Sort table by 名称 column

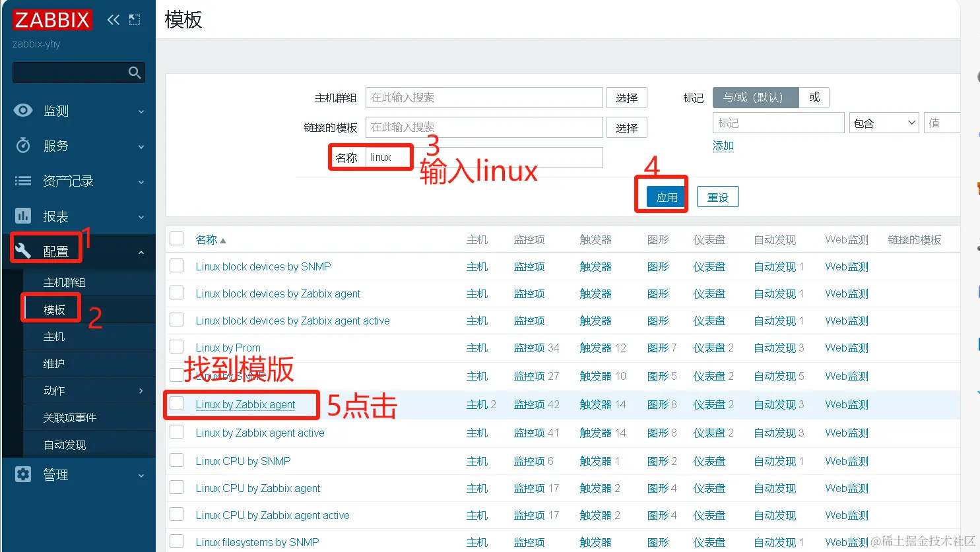pyautogui.click(x=207, y=239)
